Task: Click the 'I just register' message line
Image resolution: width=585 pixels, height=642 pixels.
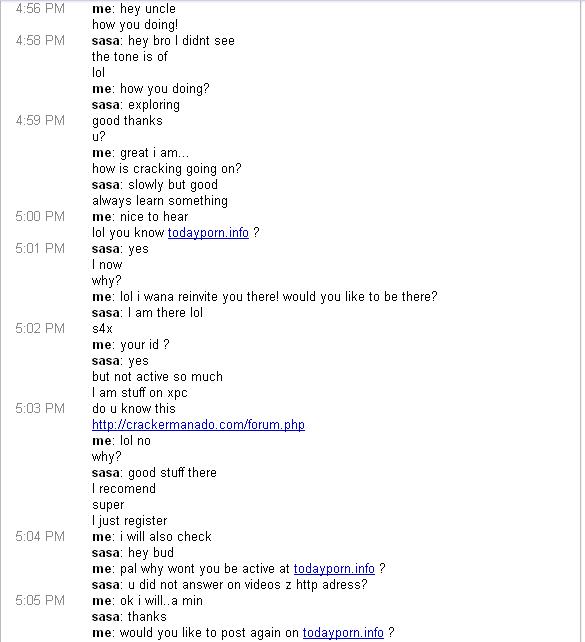Action: coord(130,521)
